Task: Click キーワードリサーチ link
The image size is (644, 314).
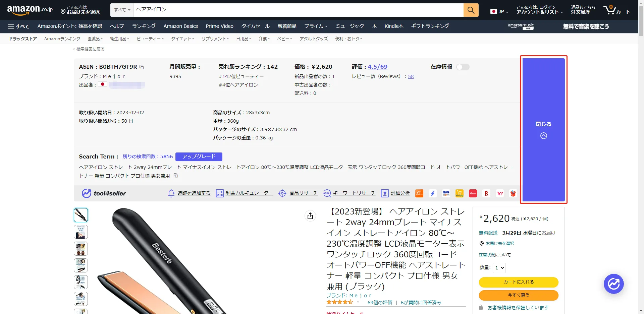Action: pyautogui.click(x=354, y=193)
